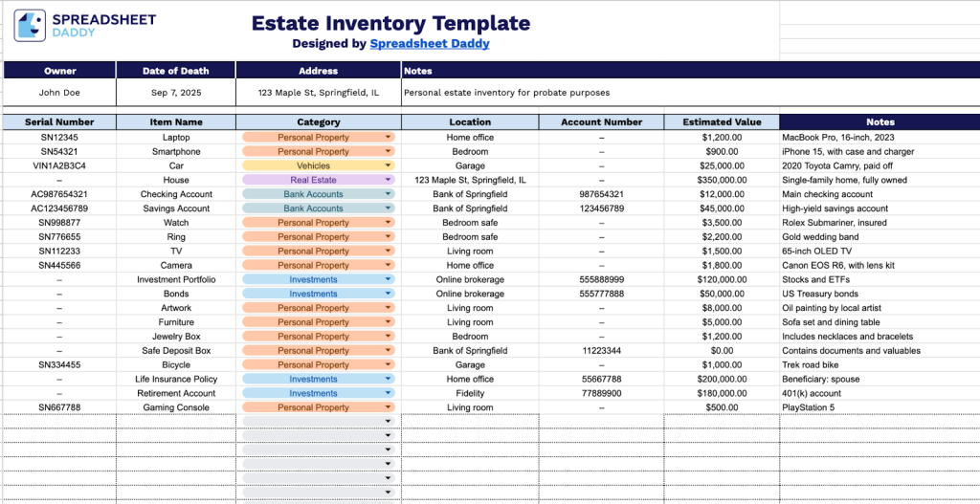This screenshot has height=504, width=980.
Task: Select the John Doe owner cell
Action: 60,93
